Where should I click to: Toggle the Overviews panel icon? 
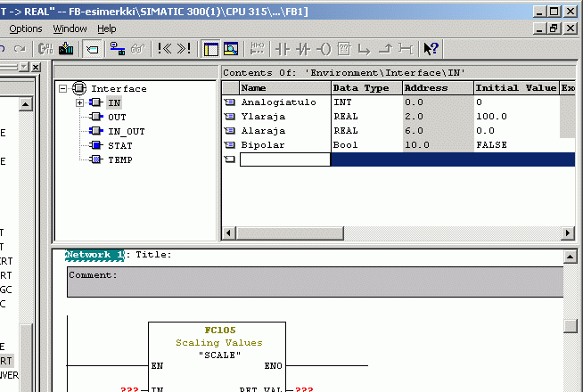tap(210, 49)
